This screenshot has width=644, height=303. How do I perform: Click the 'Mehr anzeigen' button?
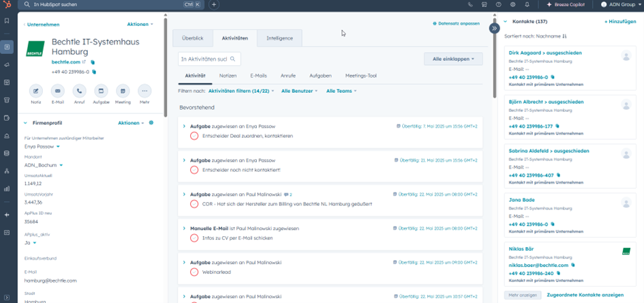(x=523, y=295)
